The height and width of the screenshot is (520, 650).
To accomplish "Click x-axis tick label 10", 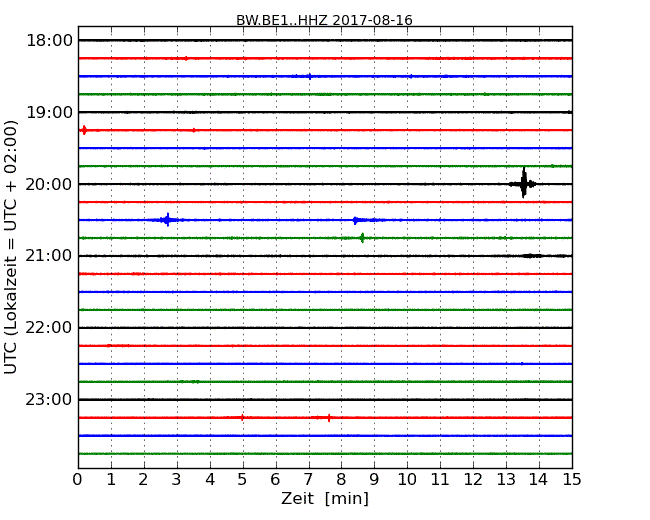I will click(407, 480).
